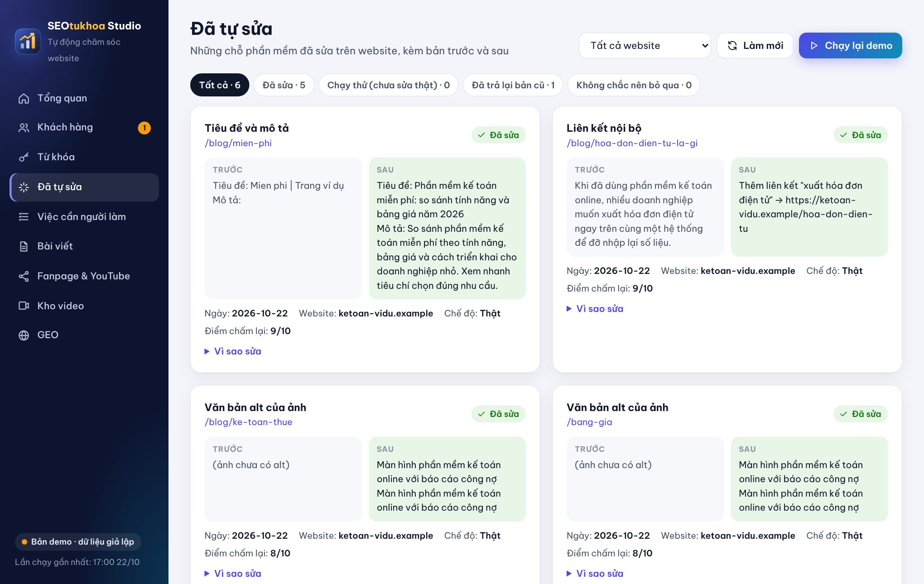The image size is (924, 584).
Task: Switch to Chạy thử (chưa sửa thật) tab
Action: pyautogui.click(x=389, y=85)
